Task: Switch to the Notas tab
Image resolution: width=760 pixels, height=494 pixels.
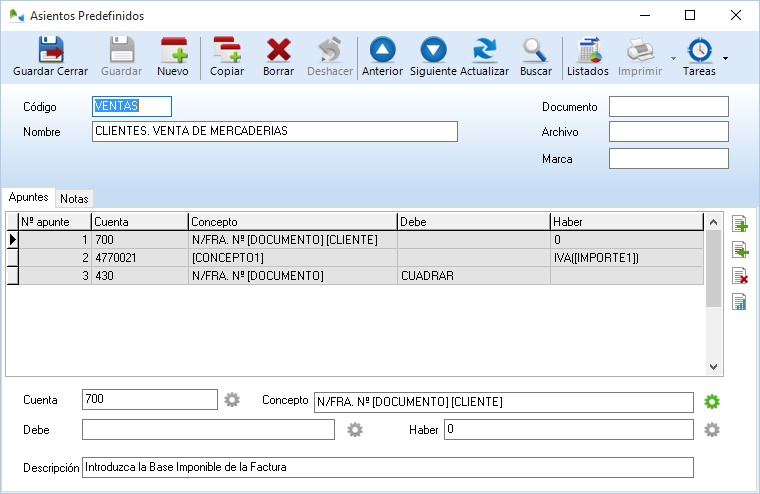Action: (x=74, y=199)
